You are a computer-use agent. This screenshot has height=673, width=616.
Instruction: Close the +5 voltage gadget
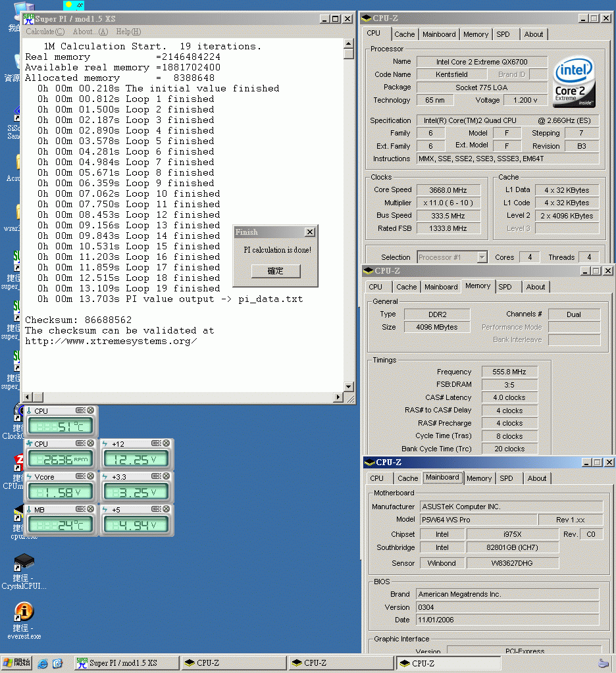pos(166,509)
